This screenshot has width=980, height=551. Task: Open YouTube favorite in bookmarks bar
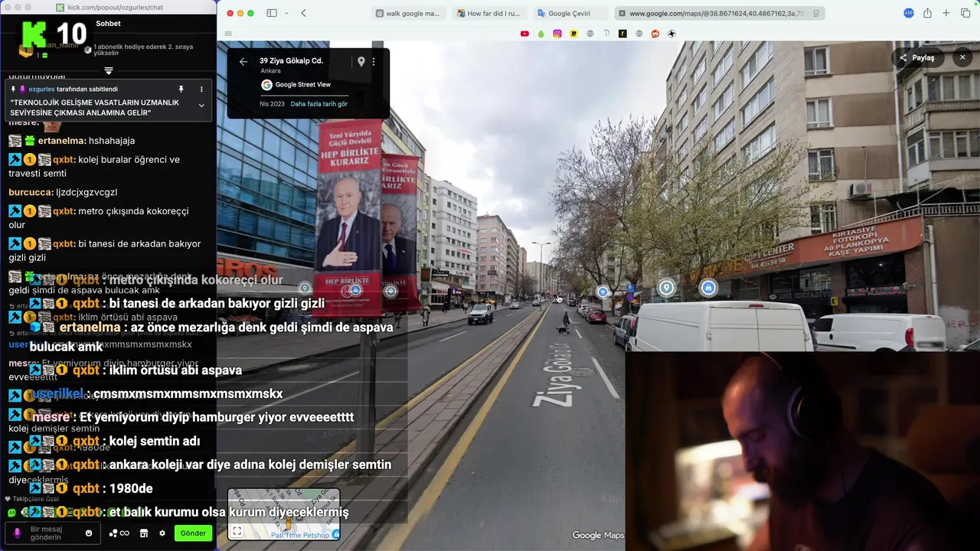point(524,34)
